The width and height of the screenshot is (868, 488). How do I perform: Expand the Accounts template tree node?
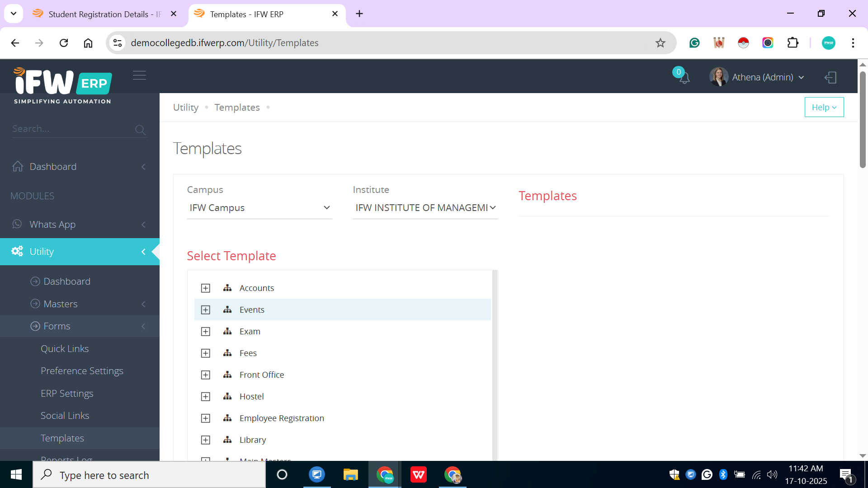206,288
